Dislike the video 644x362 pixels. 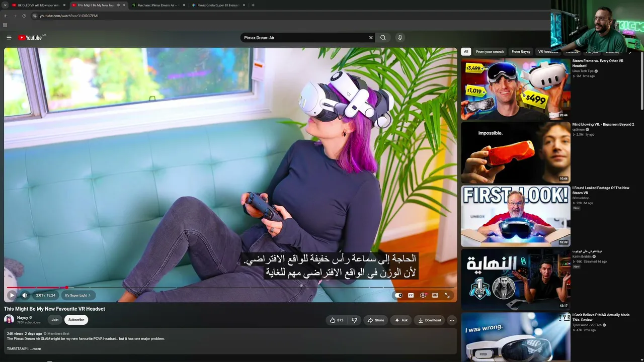[x=354, y=320]
